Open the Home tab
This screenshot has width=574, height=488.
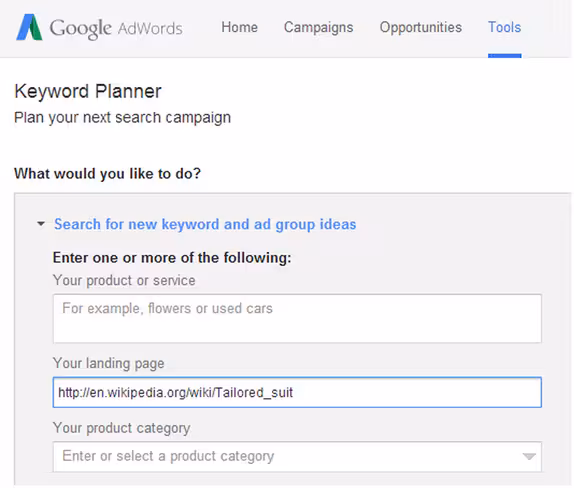click(x=239, y=27)
